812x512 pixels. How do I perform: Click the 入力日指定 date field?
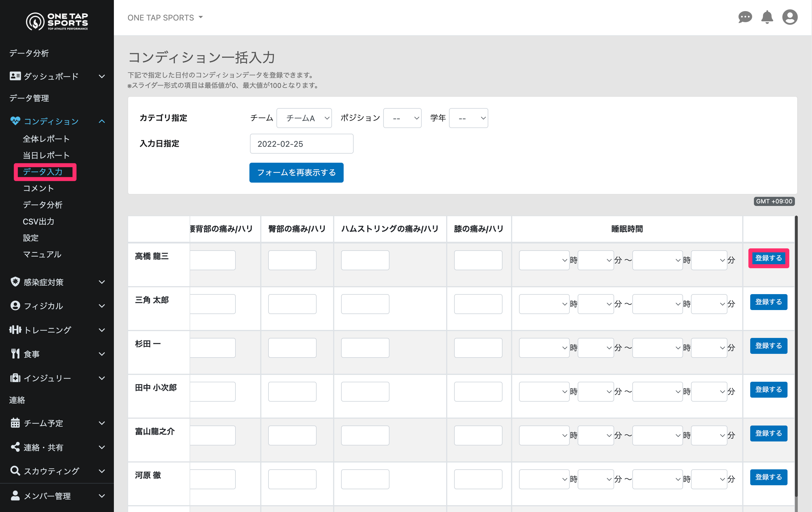click(302, 144)
